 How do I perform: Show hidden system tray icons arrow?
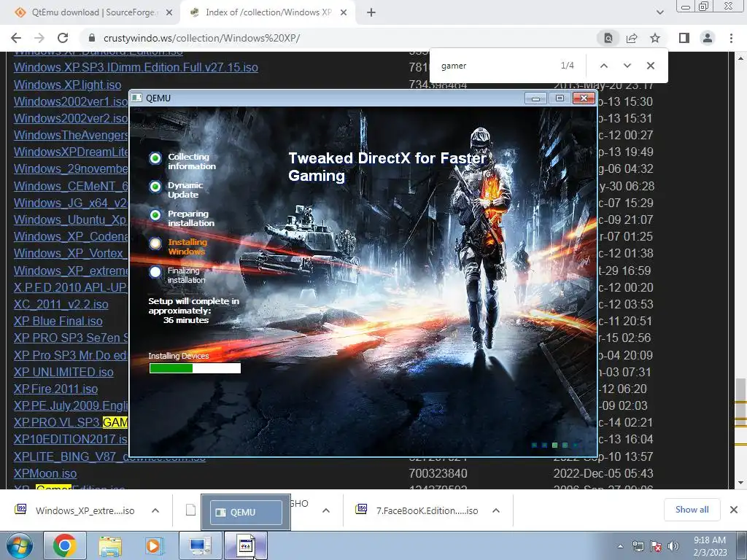click(620, 546)
